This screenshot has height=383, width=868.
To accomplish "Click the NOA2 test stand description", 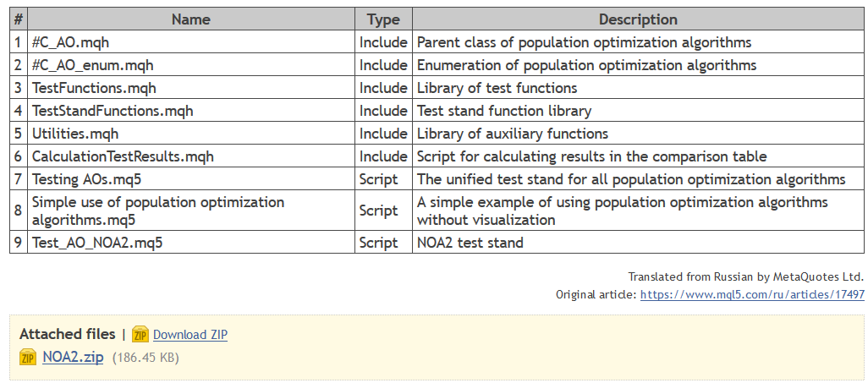I will pyautogui.click(x=470, y=243).
